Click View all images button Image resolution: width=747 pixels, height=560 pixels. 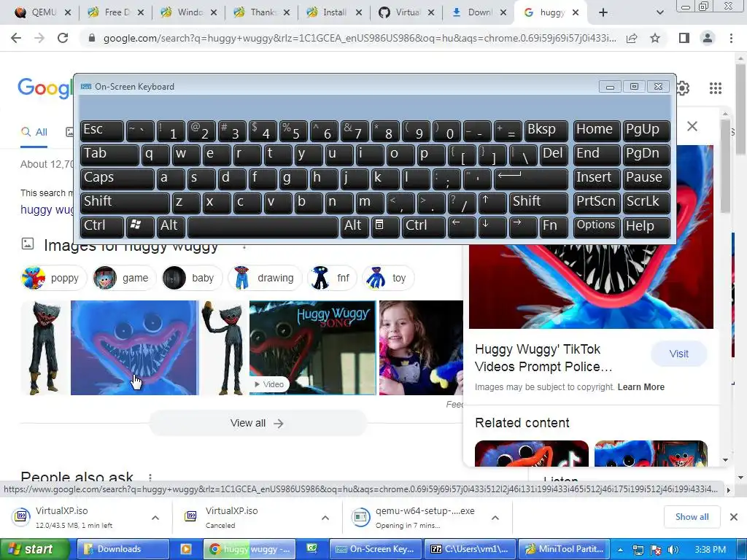pyautogui.click(x=258, y=423)
